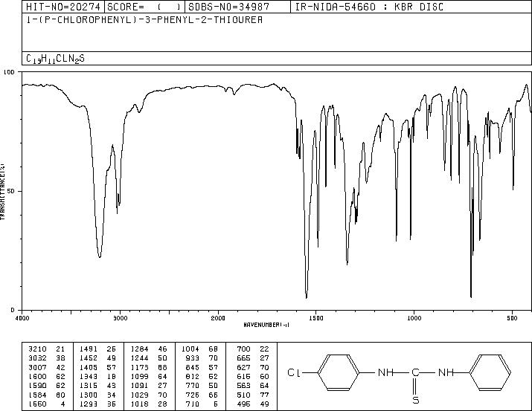532x411 pixels.
Task: Select peak table value 1590
Action: pyautogui.click(x=37, y=386)
